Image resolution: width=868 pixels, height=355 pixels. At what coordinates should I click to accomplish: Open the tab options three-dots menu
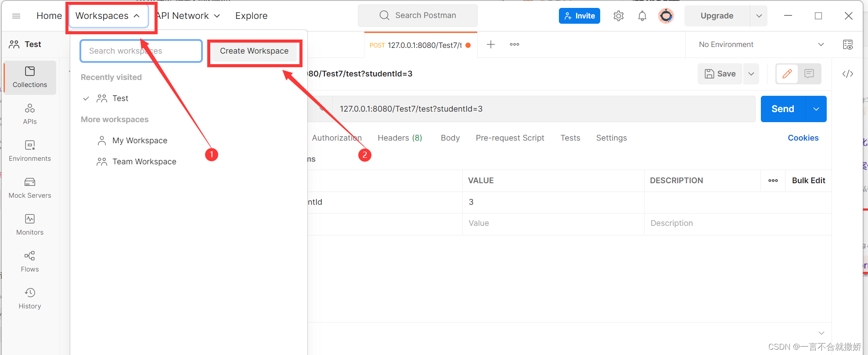[515, 44]
